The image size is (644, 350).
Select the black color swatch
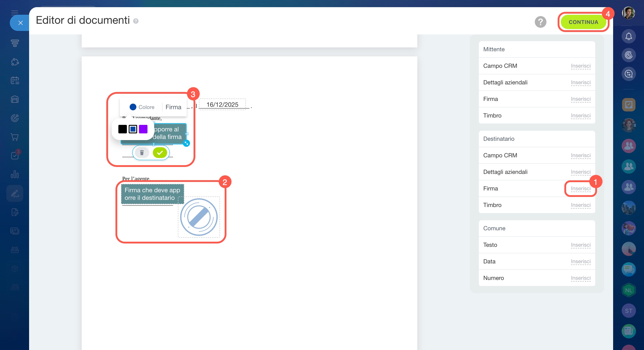(x=122, y=129)
